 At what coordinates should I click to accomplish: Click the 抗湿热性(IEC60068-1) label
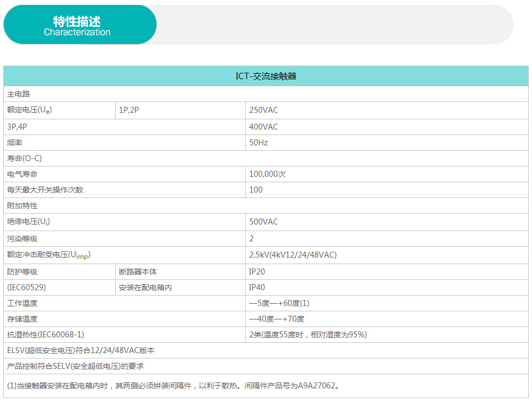pyautogui.click(x=46, y=335)
